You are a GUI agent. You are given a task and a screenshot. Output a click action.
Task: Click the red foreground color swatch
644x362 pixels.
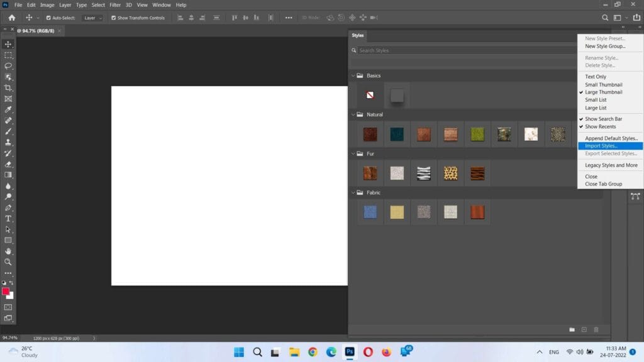[6, 292]
